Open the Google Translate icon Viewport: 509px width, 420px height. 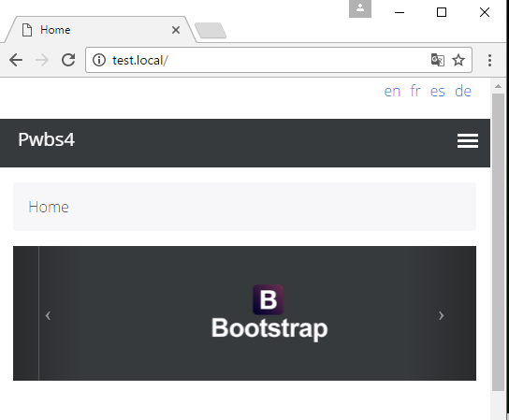coord(438,60)
